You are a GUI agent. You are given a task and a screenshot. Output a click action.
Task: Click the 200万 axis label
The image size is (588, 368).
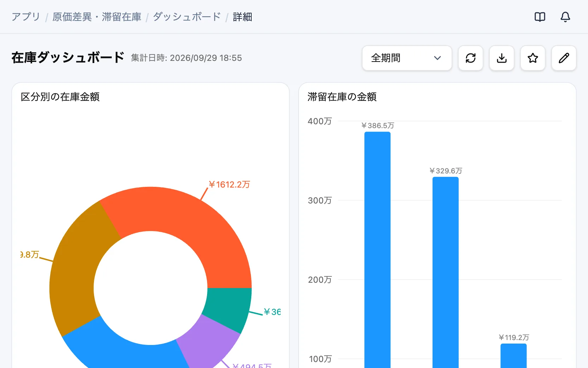pyautogui.click(x=320, y=280)
